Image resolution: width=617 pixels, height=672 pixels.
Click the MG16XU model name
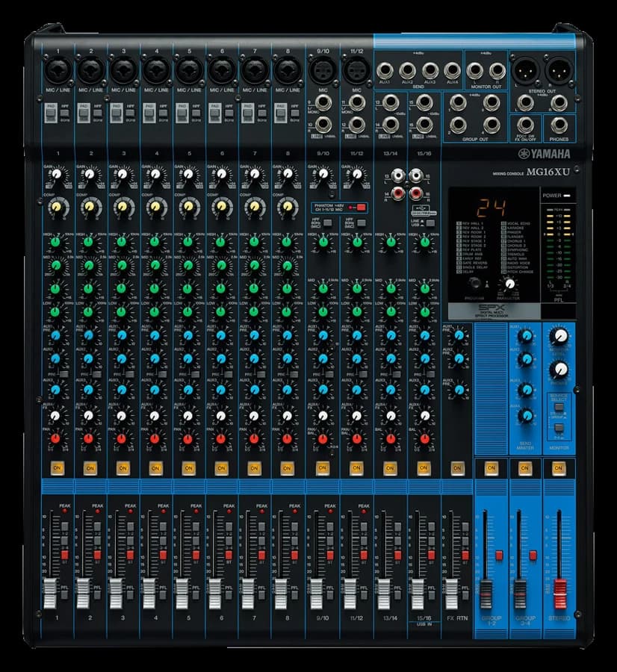click(548, 172)
